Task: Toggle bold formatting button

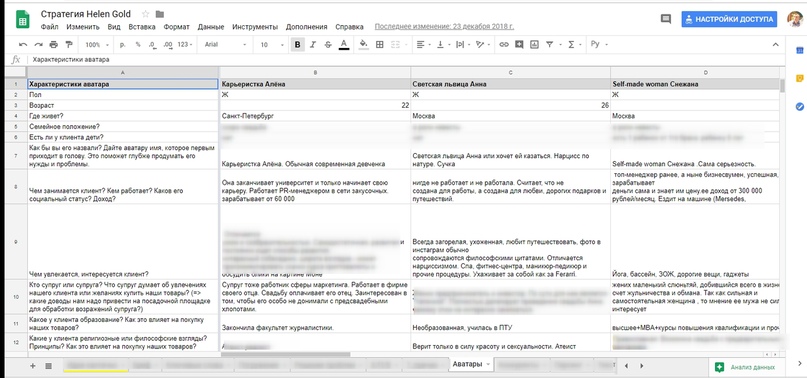Action: tap(297, 45)
